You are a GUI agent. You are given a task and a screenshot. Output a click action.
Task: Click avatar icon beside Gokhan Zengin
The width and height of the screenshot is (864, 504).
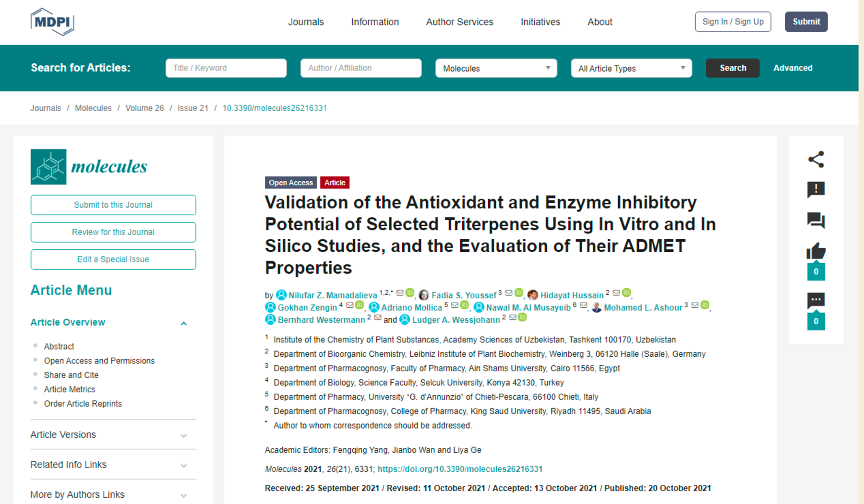[x=270, y=307]
